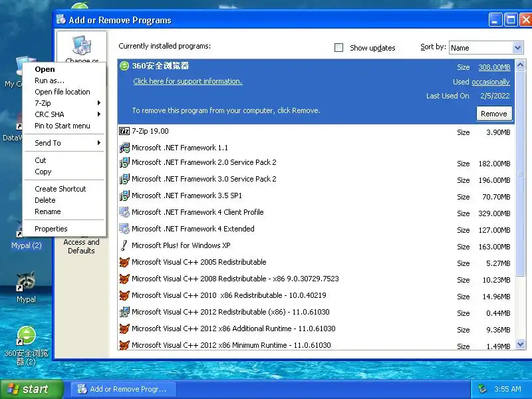Viewport: 532px width, 399px height.
Task: Choose Open file location menu item
Action: pos(64,92)
